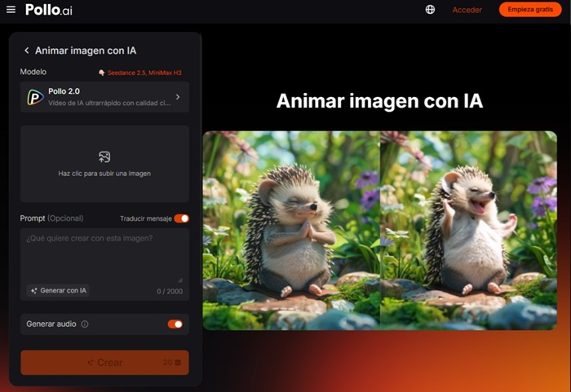
Task: Open the globe language selector
Action: click(430, 10)
